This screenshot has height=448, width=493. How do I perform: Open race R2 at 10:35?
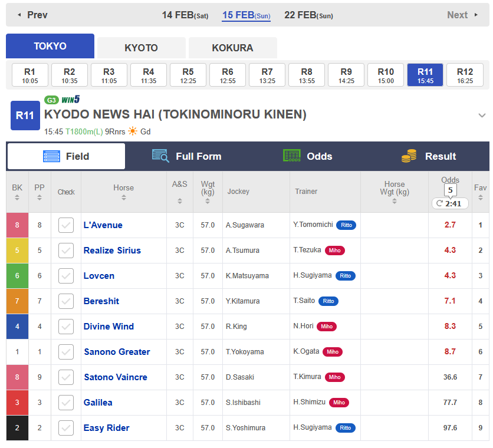(70, 75)
